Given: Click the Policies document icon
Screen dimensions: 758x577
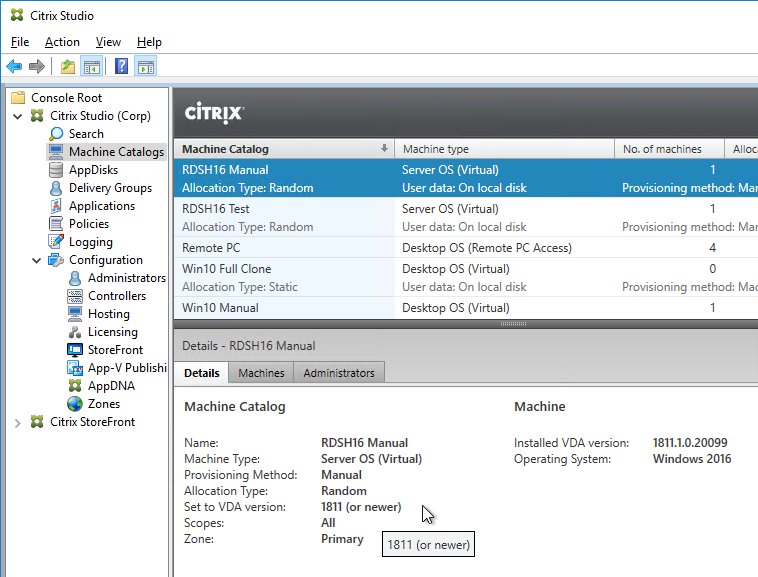Looking at the screenshot, I should click(x=56, y=223).
